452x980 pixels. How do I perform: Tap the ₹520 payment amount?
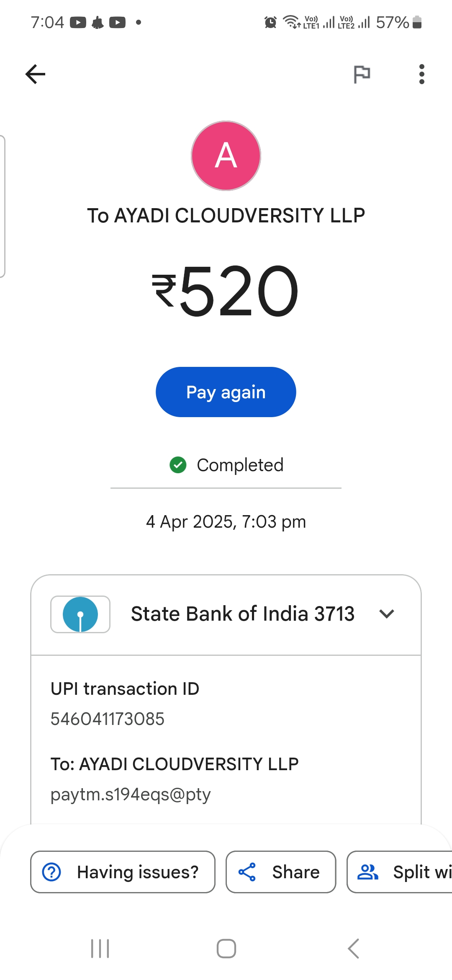(226, 291)
